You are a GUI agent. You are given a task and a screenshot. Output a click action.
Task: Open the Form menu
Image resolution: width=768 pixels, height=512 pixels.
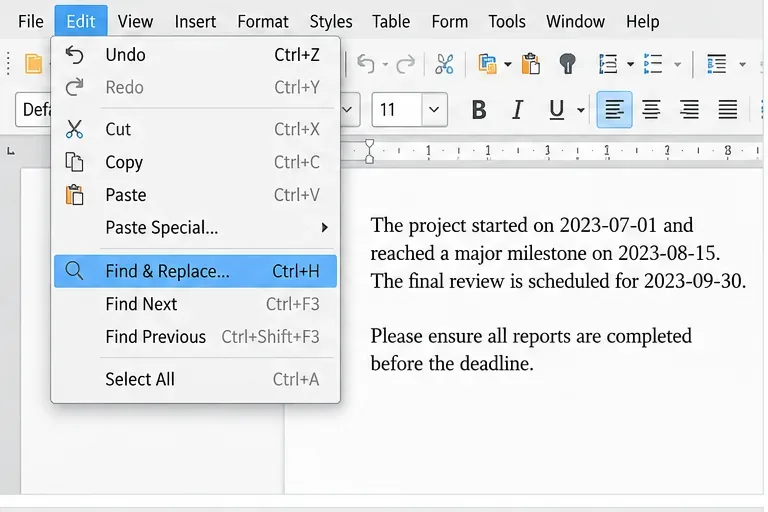pos(450,22)
